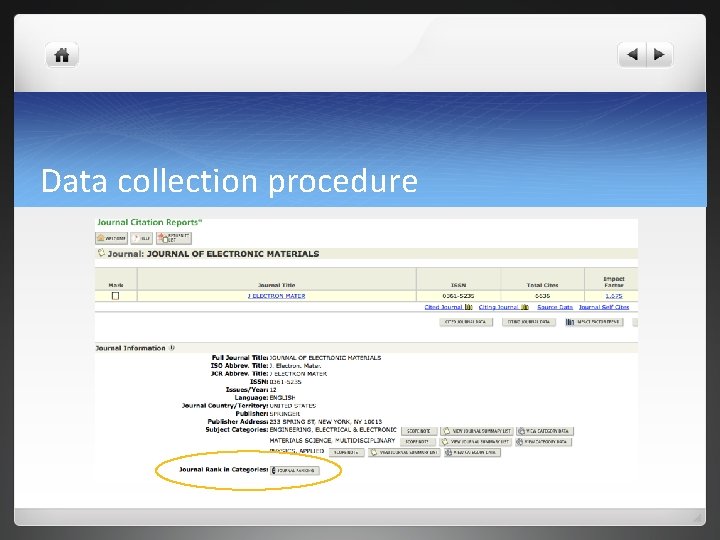Click the country value 'UNITED STATES'

pos(293,406)
